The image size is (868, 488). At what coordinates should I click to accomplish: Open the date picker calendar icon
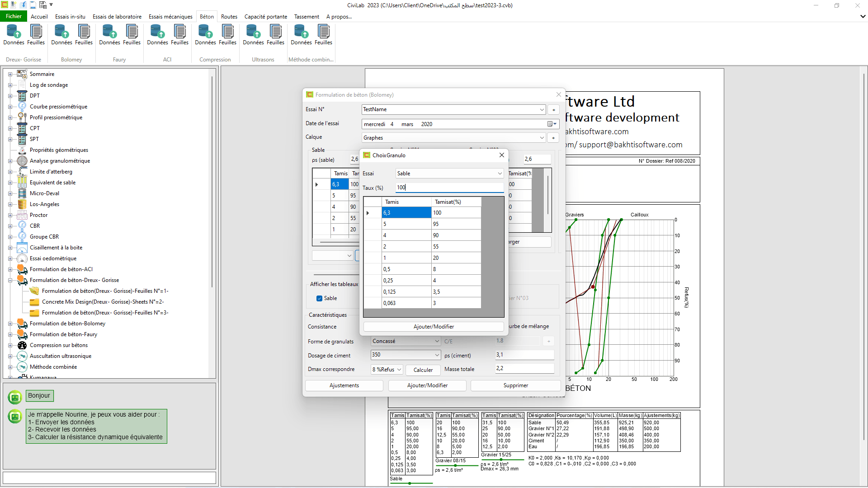pyautogui.click(x=552, y=124)
